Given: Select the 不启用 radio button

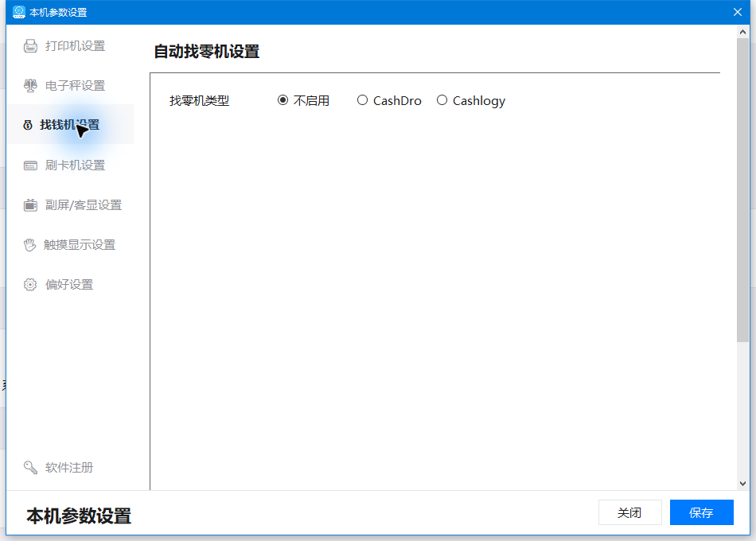Looking at the screenshot, I should (x=283, y=100).
